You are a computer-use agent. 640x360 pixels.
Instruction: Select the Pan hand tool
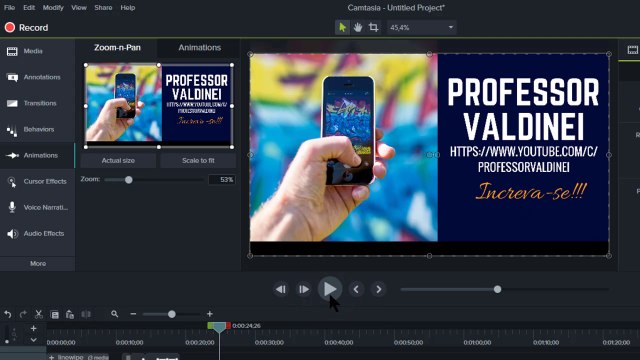click(x=358, y=27)
